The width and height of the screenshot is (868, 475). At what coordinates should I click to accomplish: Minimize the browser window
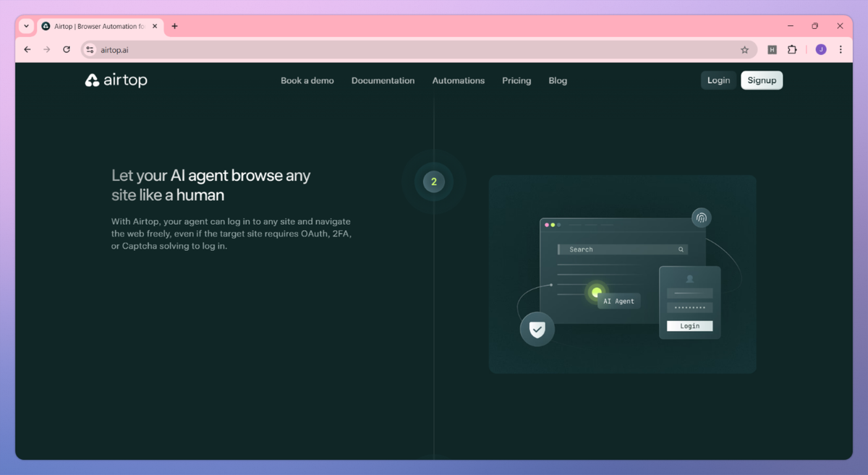coord(791,26)
